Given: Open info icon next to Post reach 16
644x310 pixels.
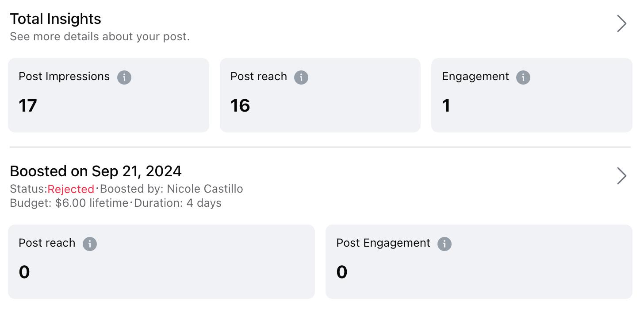Looking at the screenshot, I should 301,77.
